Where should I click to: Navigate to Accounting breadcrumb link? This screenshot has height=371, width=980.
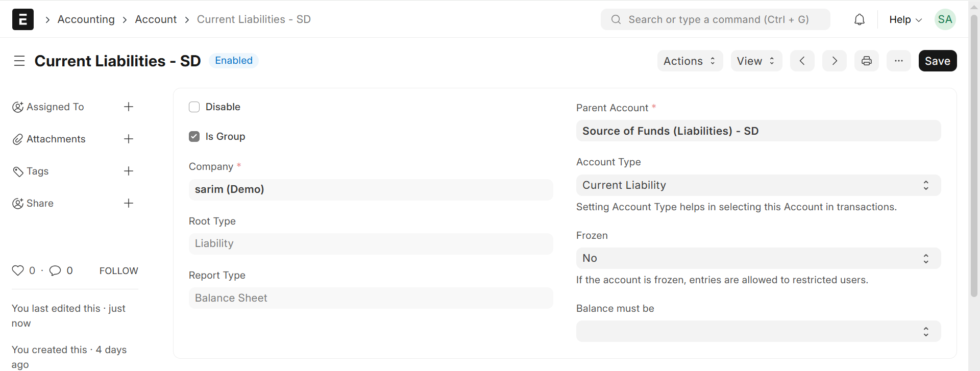pyautogui.click(x=86, y=19)
